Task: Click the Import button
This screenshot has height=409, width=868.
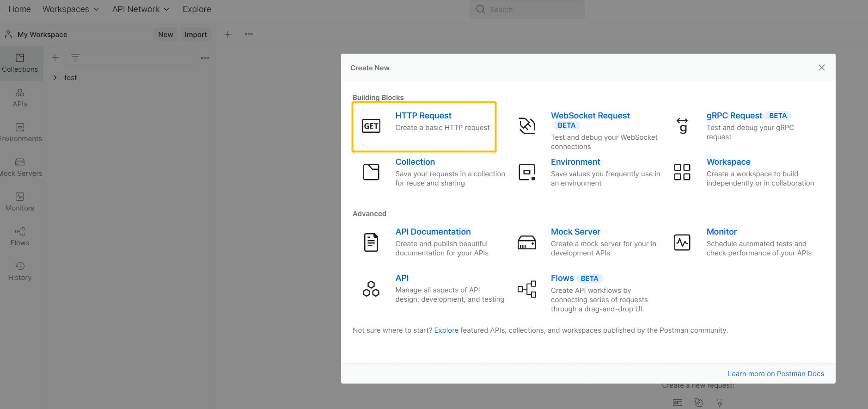Action: coord(196,34)
